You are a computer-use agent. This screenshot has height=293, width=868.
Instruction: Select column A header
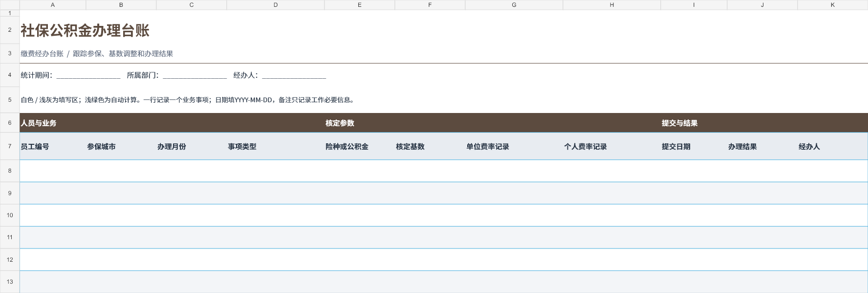pos(53,5)
